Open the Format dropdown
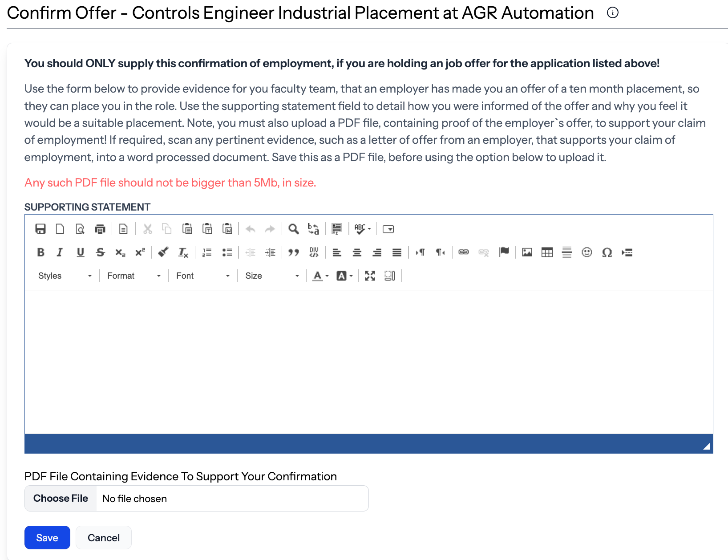The height and width of the screenshot is (560, 728). pyautogui.click(x=134, y=276)
